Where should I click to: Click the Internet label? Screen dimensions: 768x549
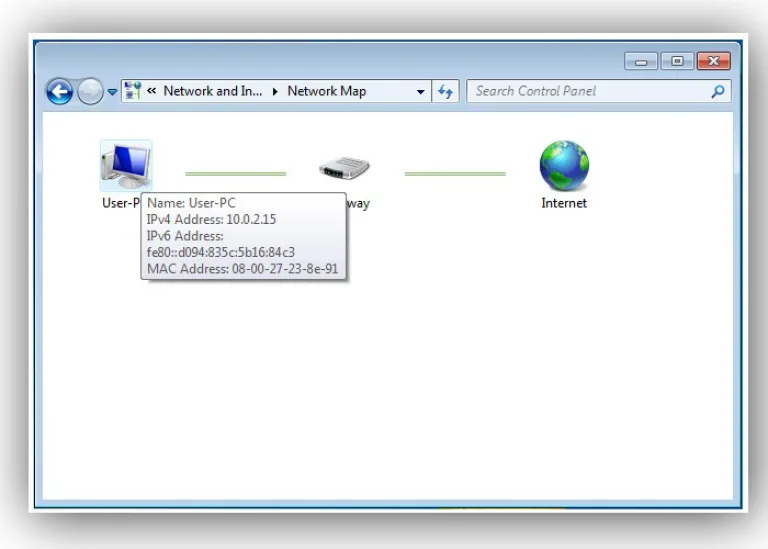coord(564,203)
